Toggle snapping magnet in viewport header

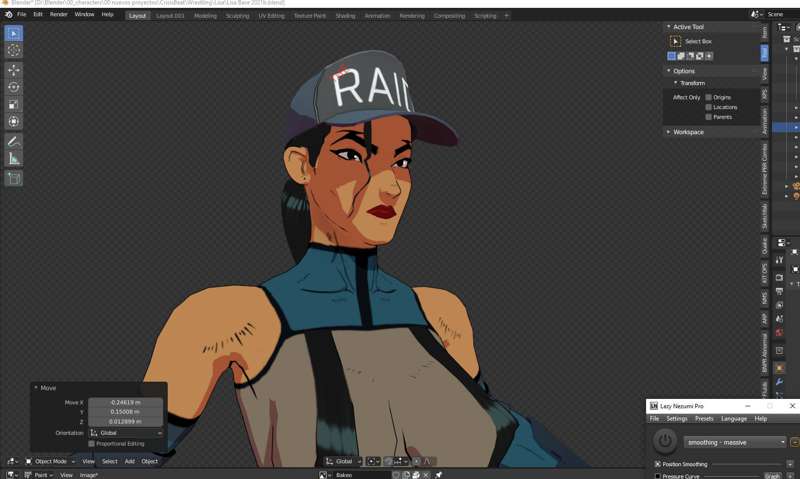point(388,462)
